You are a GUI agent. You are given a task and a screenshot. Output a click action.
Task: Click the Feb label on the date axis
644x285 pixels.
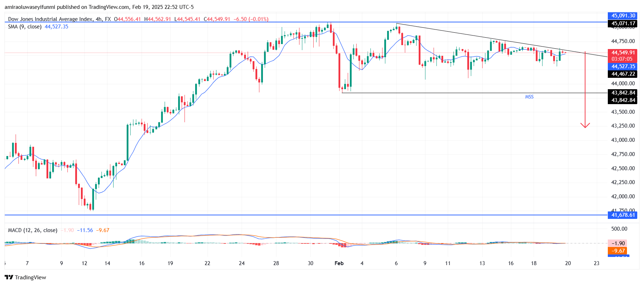click(x=339, y=263)
